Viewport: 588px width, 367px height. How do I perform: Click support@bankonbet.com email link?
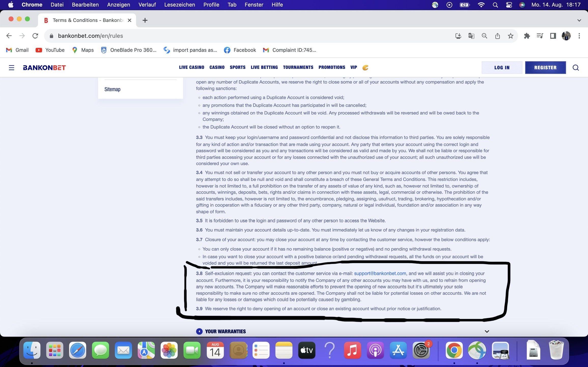coord(380,273)
